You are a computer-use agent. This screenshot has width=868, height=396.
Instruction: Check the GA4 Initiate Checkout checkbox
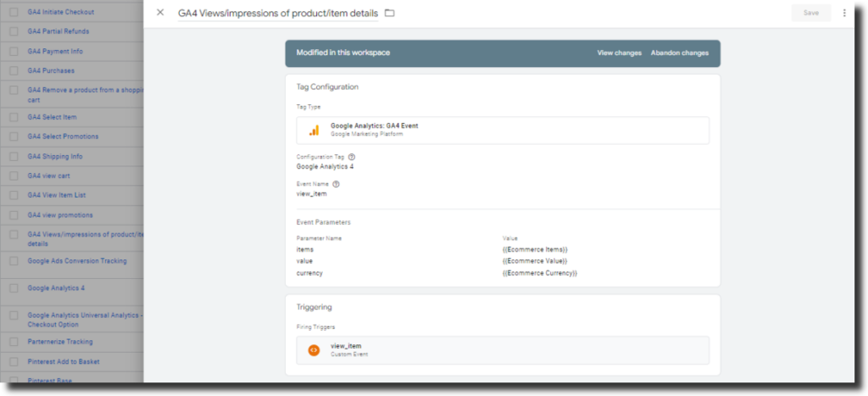14,12
